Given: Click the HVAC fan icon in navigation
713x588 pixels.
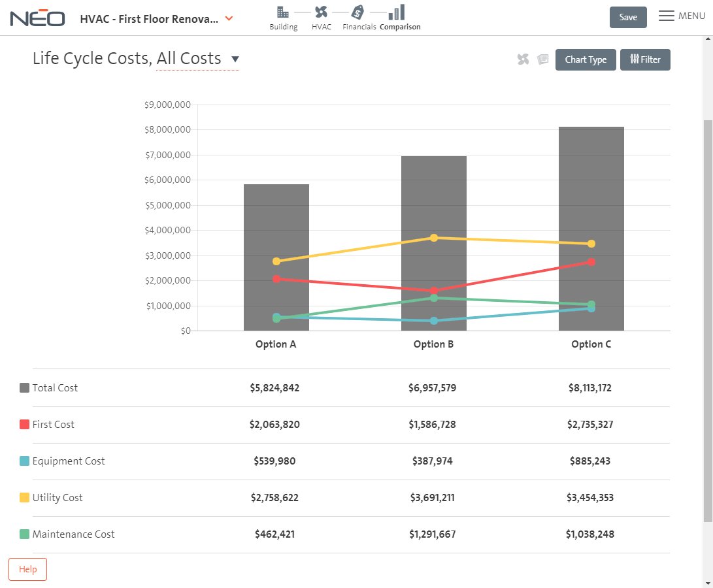Looking at the screenshot, I should pyautogui.click(x=321, y=12).
